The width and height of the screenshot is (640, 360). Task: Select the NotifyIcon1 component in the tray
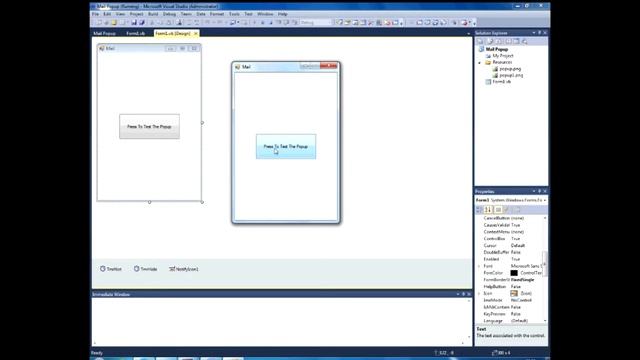tap(184, 269)
